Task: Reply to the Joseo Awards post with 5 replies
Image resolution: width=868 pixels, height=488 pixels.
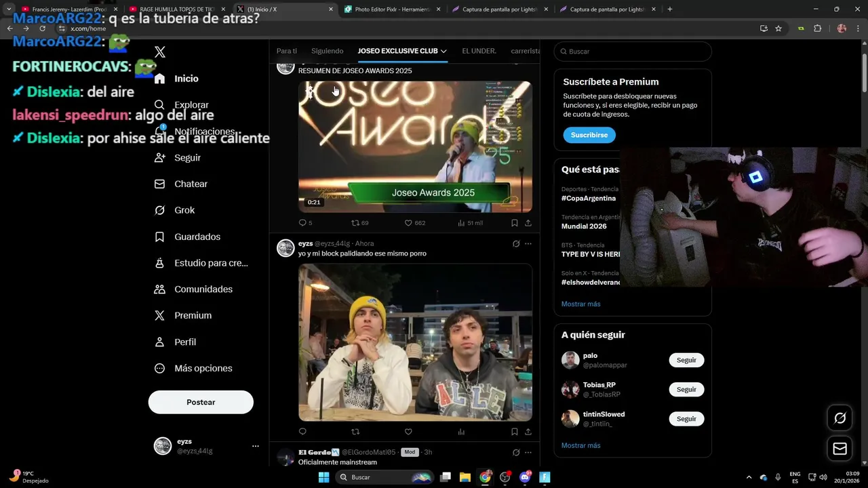Action: (305, 222)
